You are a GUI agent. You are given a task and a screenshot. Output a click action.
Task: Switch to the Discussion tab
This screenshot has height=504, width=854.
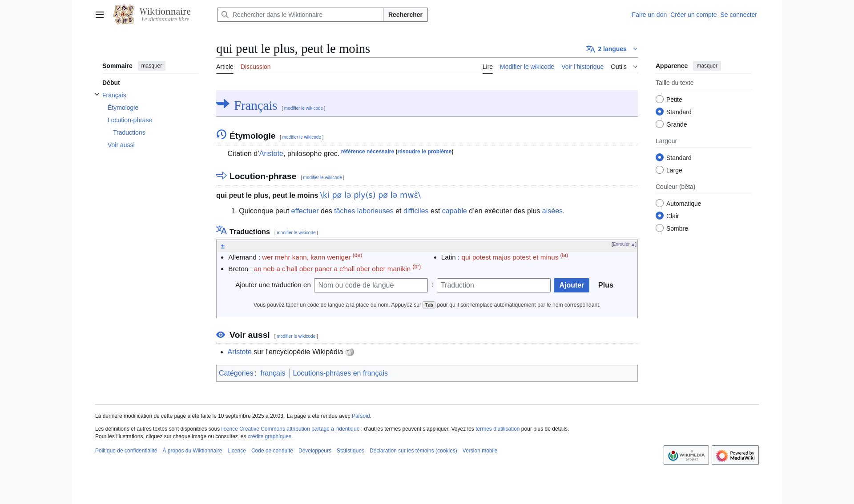coord(255,67)
